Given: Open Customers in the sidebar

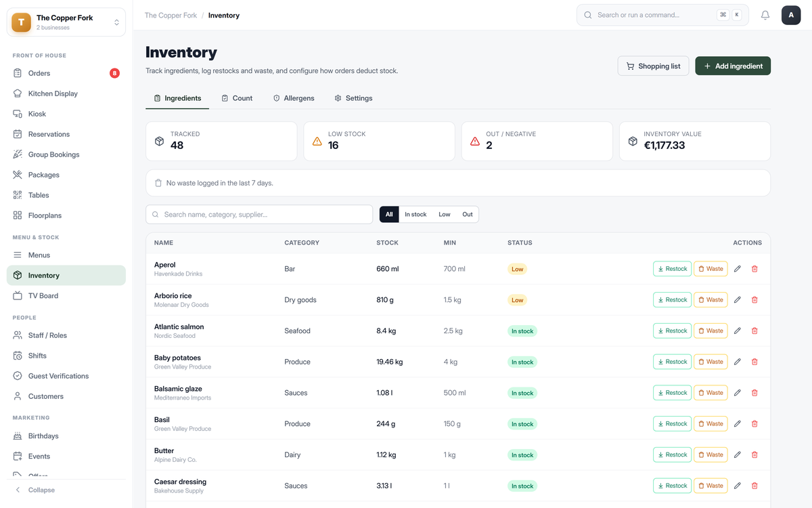Looking at the screenshot, I should point(66,396).
